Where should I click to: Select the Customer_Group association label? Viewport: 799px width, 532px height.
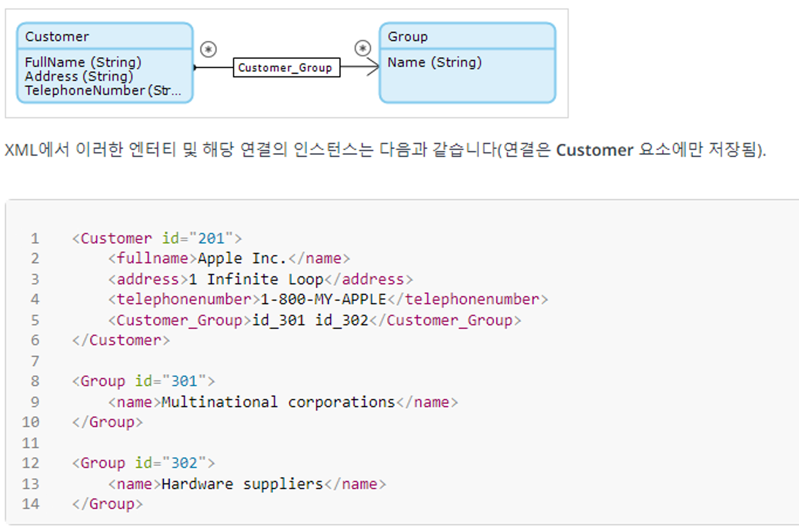pos(286,67)
